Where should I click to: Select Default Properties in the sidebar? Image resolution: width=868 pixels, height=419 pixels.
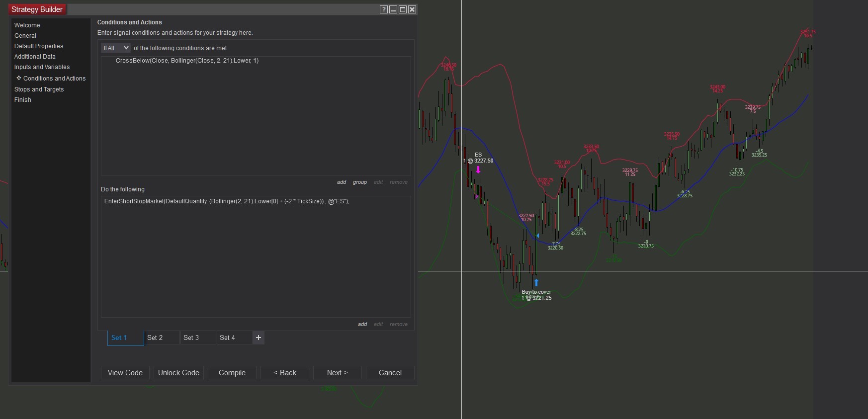[39, 46]
